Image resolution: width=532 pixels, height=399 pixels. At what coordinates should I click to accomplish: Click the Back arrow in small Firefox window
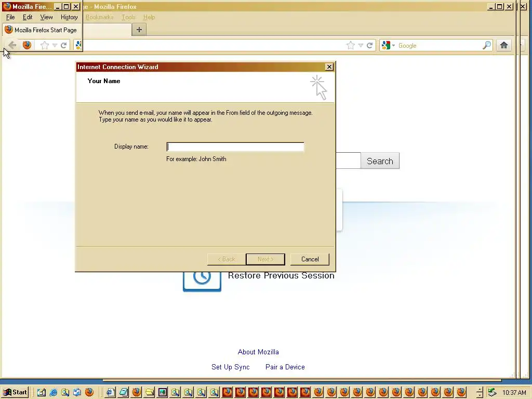click(12, 45)
